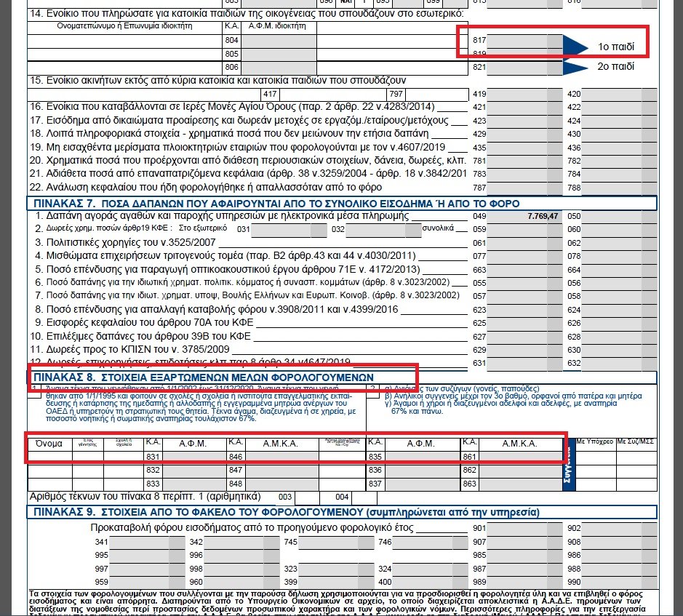
Task: Click the field for code 323
Action: [x=336, y=569]
